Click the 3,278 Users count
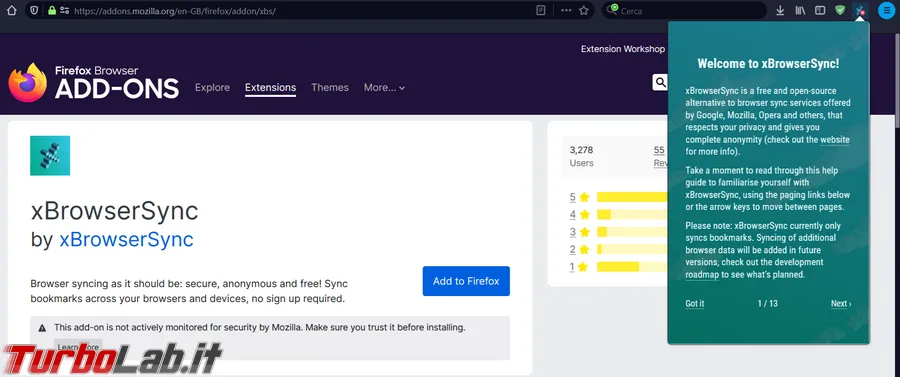Viewport: 900px width, 377px height. (x=581, y=156)
